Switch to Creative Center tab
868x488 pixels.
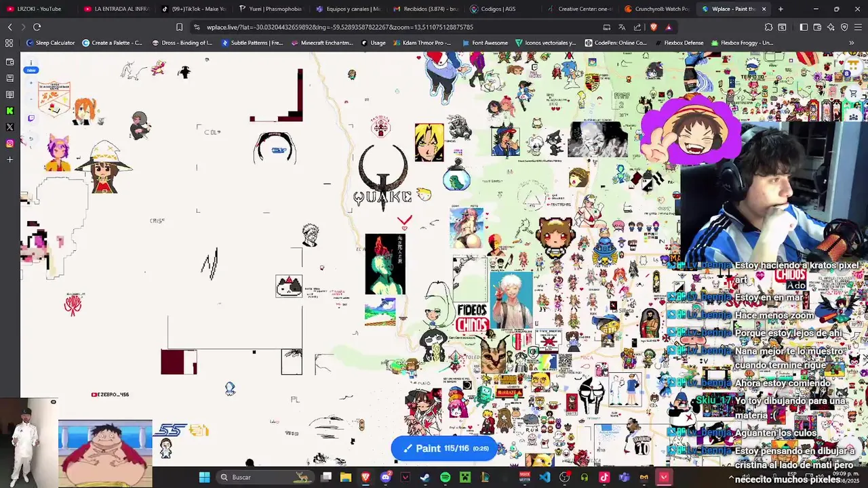click(580, 9)
